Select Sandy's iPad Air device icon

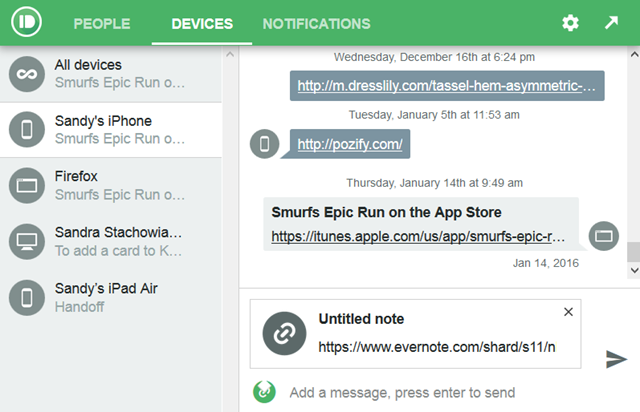coord(27,297)
